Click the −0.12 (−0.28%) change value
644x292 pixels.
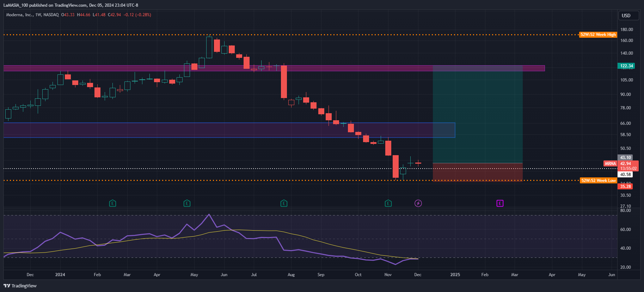point(137,15)
